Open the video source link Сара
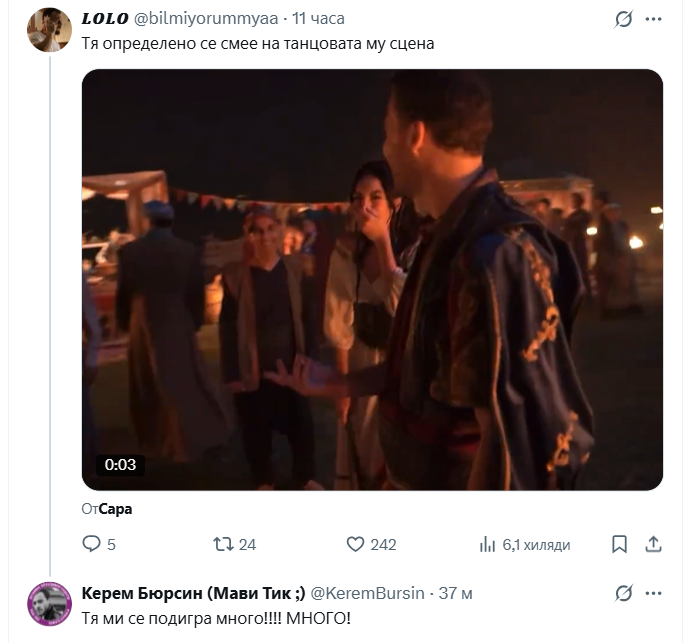The height and width of the screenshot is (643, 686). point(116,509)
